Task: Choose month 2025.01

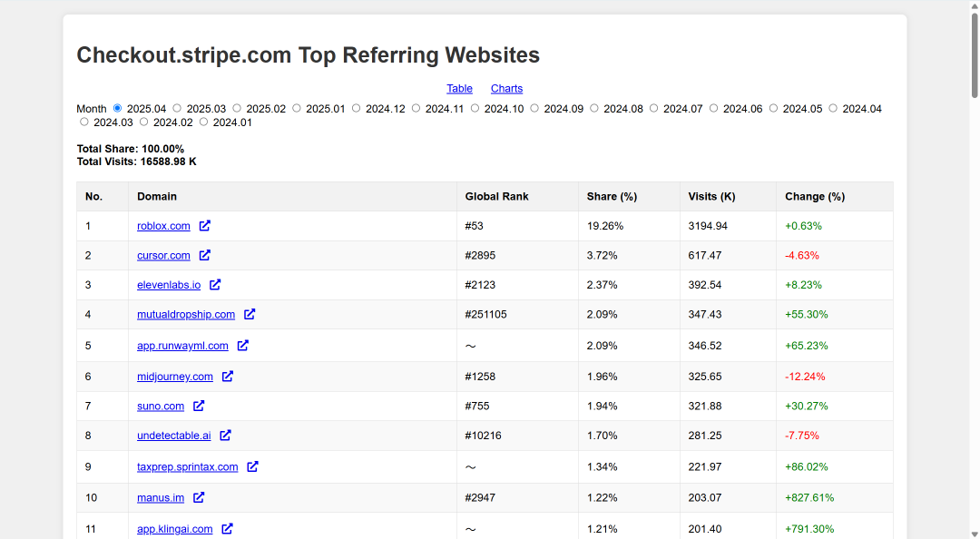Action: click(296, 108)
